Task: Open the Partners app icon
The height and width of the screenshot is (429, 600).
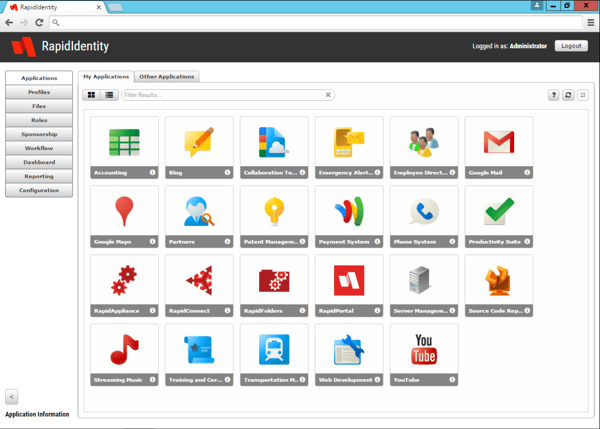Action: pos(199,211)
